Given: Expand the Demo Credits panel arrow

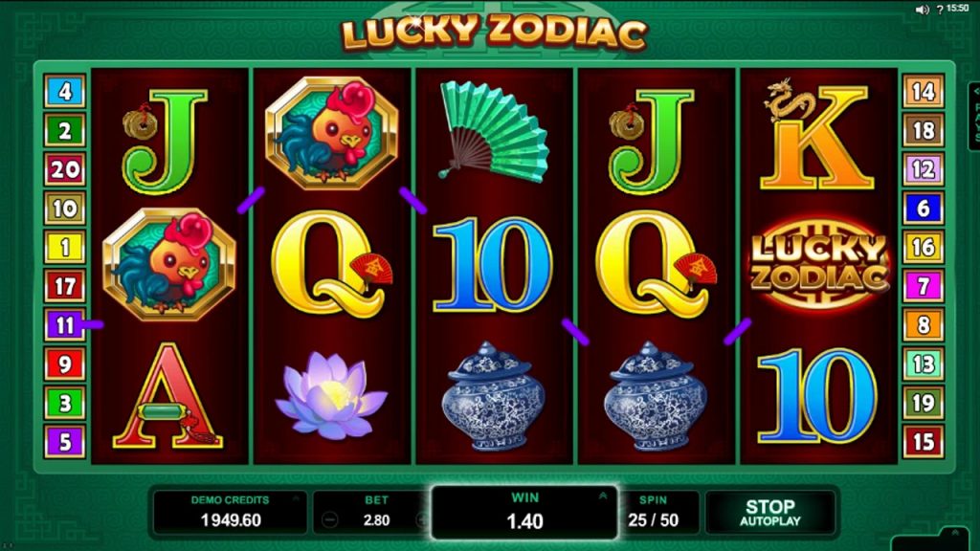Looking at the screenshot, I should point(296,498).
